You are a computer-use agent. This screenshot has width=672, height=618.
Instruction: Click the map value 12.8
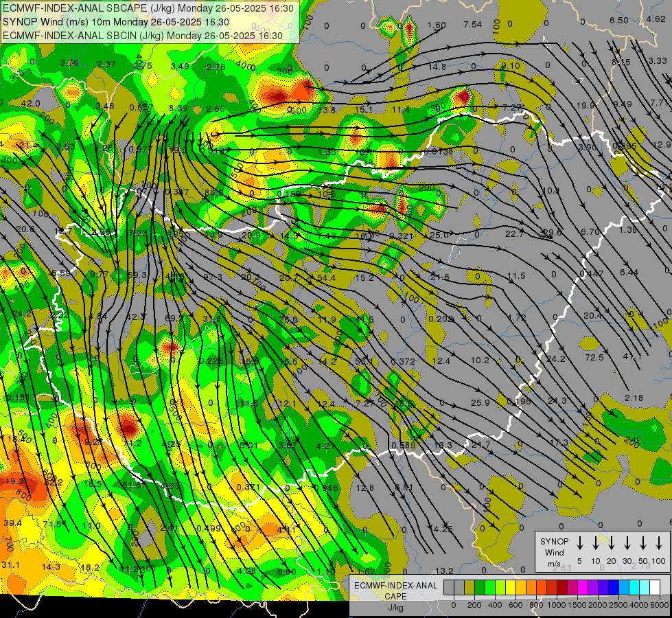(364, 488)
